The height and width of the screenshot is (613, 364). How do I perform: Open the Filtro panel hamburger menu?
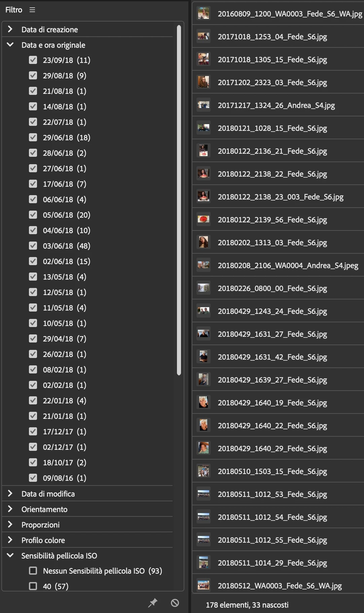click(32, 10)
